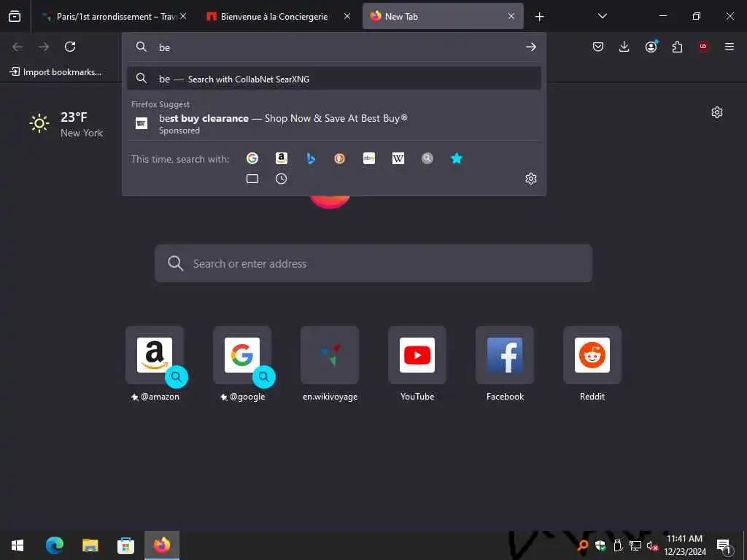
Task: Click the Firefox taskbar icon
Action: 161,545
